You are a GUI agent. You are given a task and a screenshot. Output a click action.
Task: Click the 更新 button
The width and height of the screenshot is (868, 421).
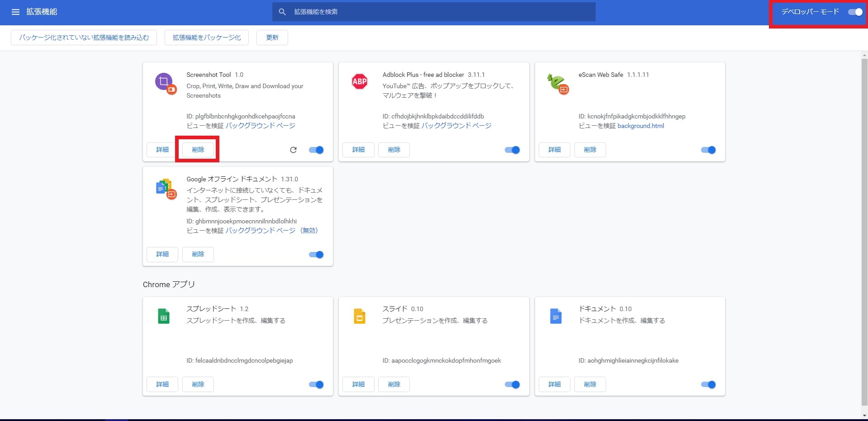coord(272,38)
